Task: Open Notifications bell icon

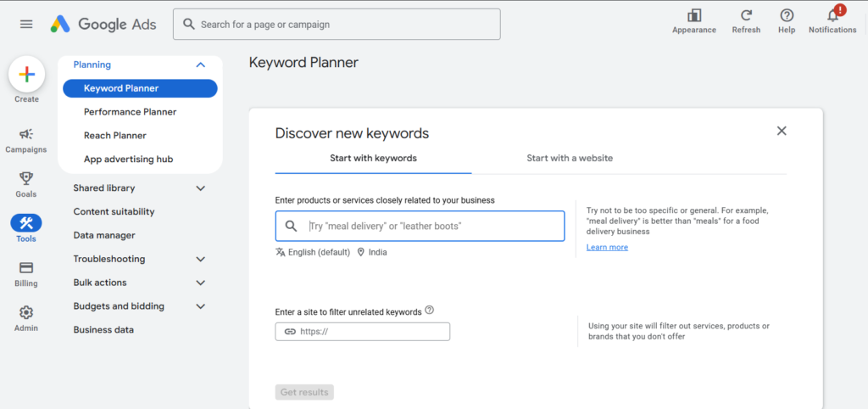Action: 832,15
